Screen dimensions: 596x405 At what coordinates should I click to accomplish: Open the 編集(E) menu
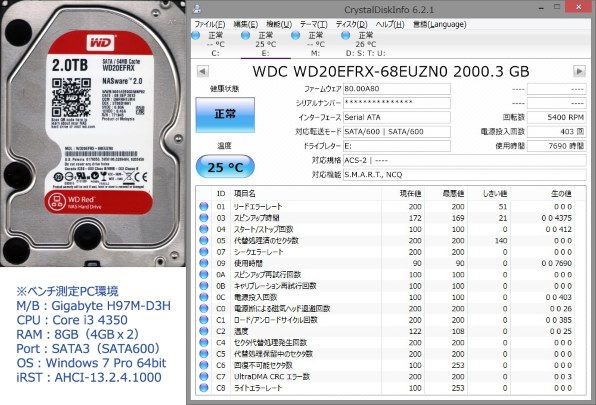click(245, 24)
